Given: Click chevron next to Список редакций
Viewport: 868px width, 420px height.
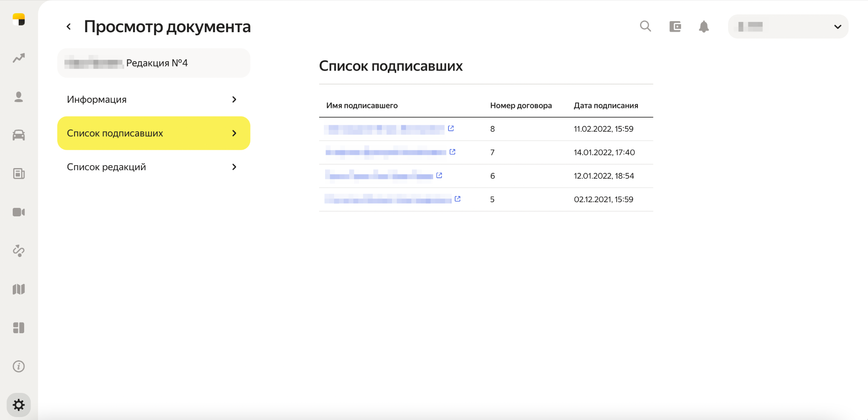Looking at the screenshot, I should (x=234, y=167).
